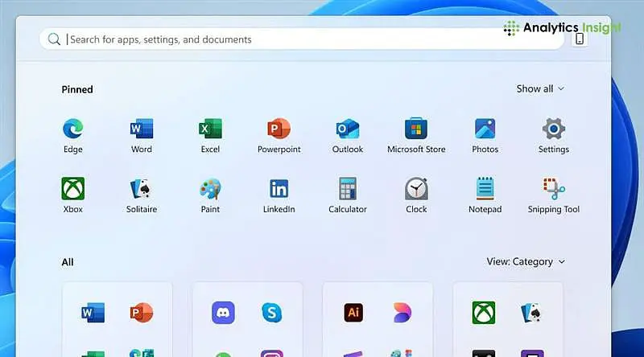This screenshot has height=357, width=644.
Task: Open the Paint app
Action: point(210,189)
